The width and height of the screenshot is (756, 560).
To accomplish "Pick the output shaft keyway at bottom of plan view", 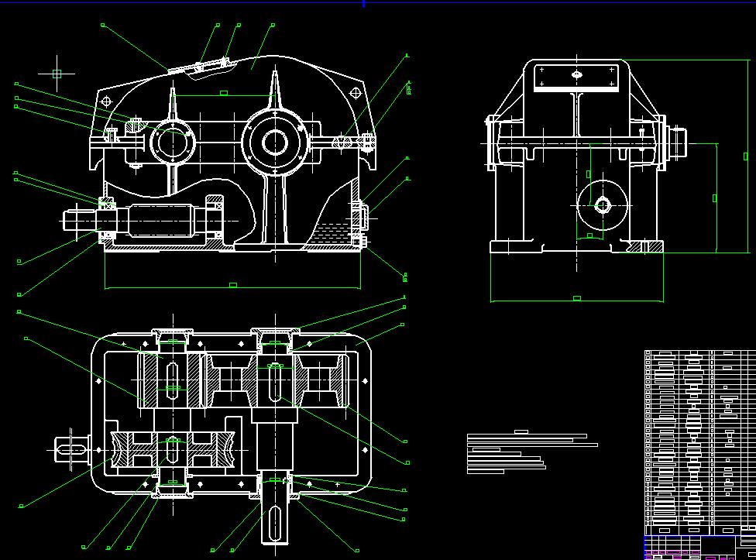I will pyautogui.click(x=275, y=523).
